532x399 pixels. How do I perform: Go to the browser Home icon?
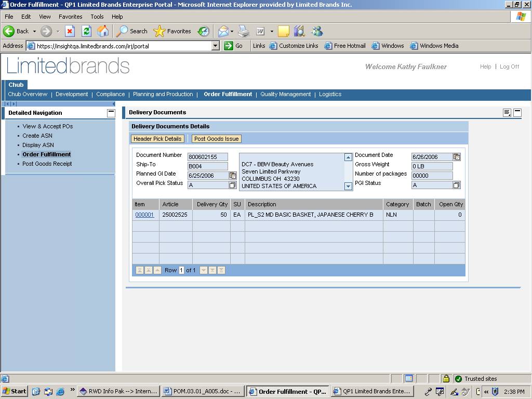point(103,31)
